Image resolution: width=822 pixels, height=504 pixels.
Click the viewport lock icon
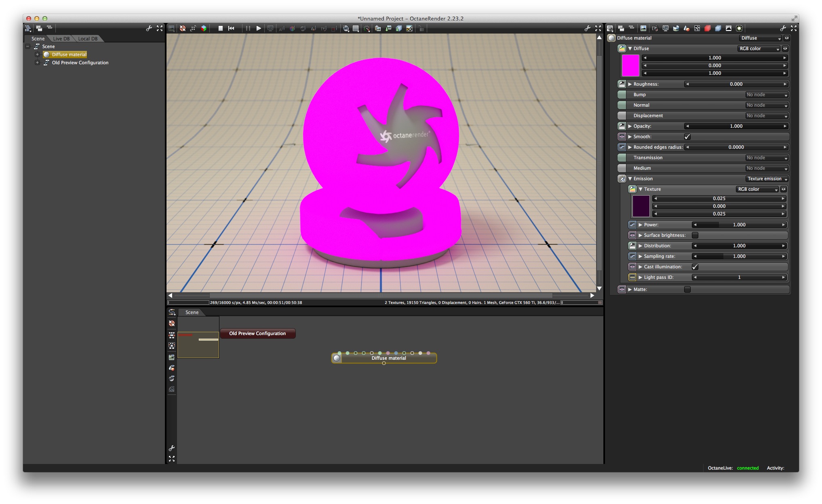(x=421, y=28)
